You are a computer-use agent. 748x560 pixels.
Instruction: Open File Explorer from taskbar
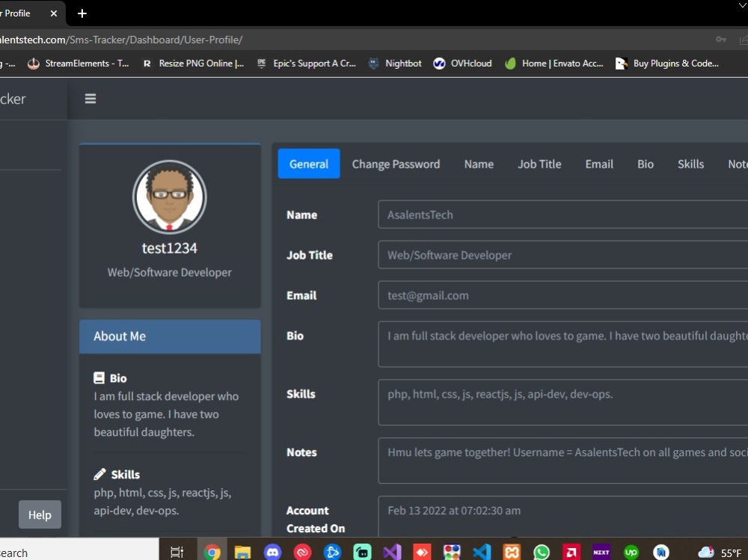click(x=242, y=553)
